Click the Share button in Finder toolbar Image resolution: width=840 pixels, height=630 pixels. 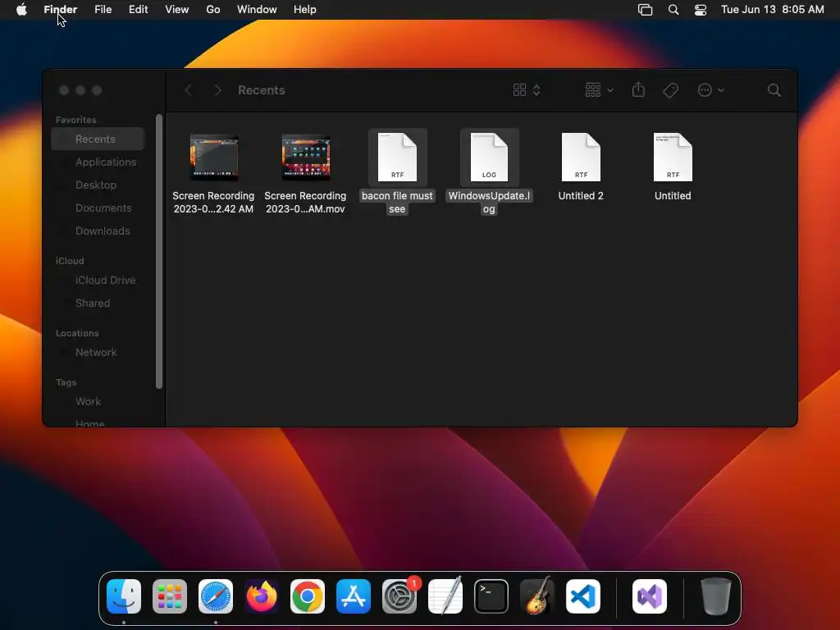(638, 89)
